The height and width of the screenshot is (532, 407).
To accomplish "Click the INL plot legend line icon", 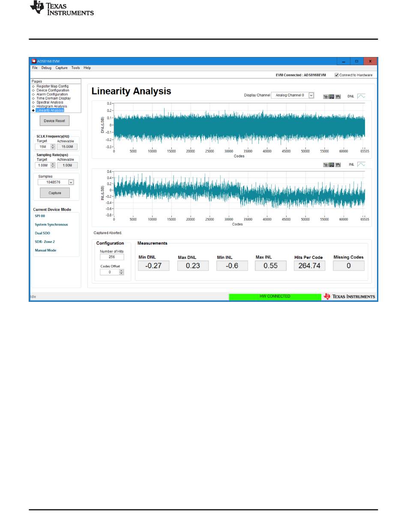I will pyautogui.click(x=361, y=164).
